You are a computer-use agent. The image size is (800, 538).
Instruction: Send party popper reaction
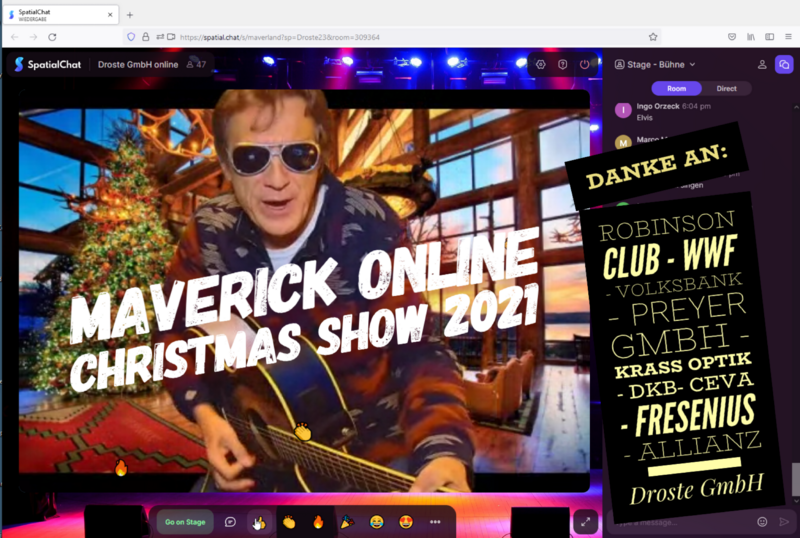coord(347,522)
